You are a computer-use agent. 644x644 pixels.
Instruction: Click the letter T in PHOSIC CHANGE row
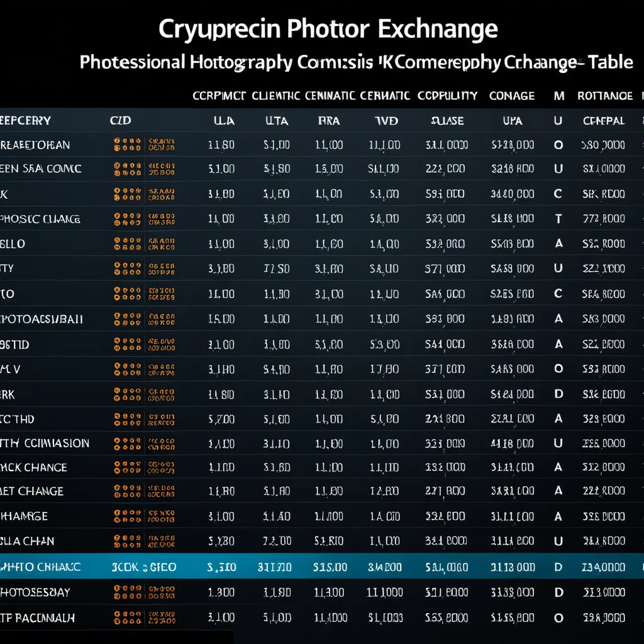tap(558, 219)
